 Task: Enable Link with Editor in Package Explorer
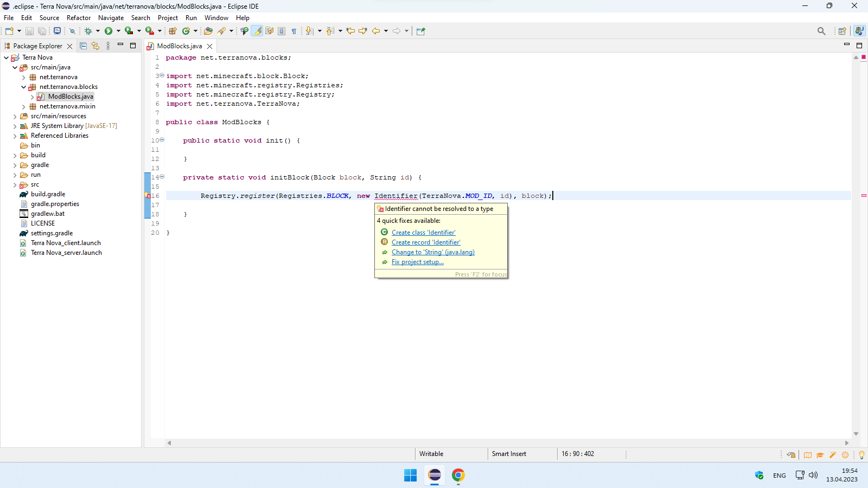click(x=95, y=46)
